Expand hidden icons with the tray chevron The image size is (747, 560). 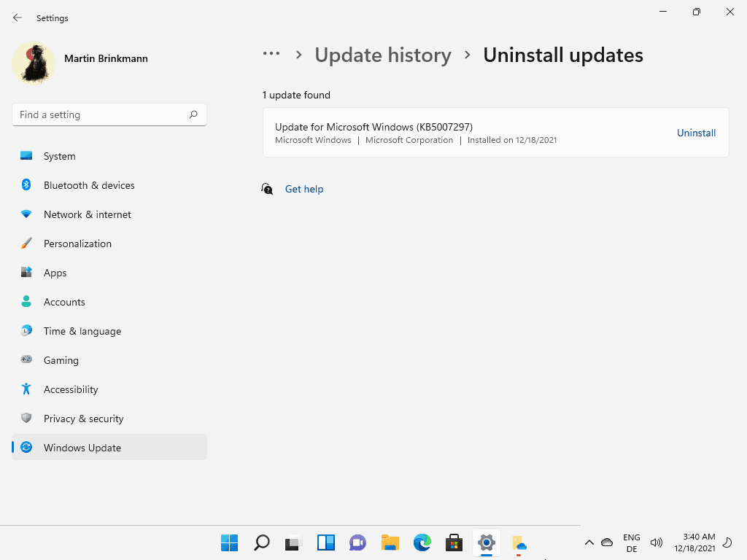(589, 542)
